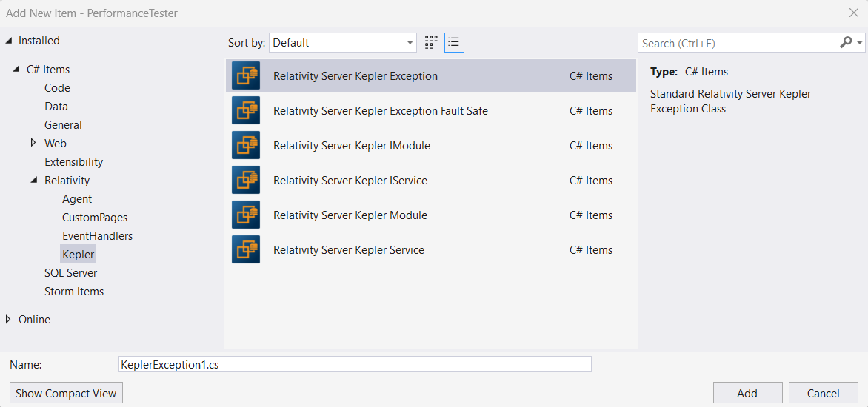The height and width of the screenshot is (407, 868).
Task: Select the CustomPages subcategory
Action: (95, 218)
